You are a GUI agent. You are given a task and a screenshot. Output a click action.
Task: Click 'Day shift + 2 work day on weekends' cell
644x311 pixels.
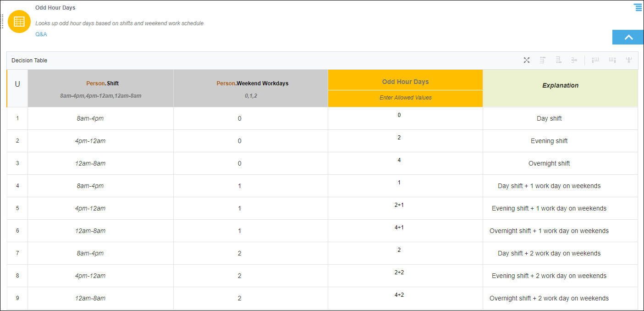tap(560, 253)
